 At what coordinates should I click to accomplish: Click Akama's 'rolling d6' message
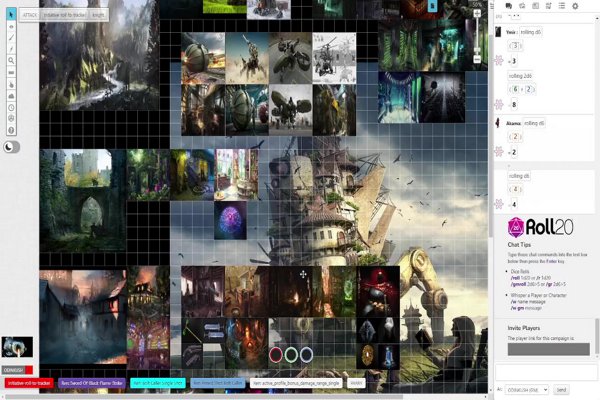point(534,123)
